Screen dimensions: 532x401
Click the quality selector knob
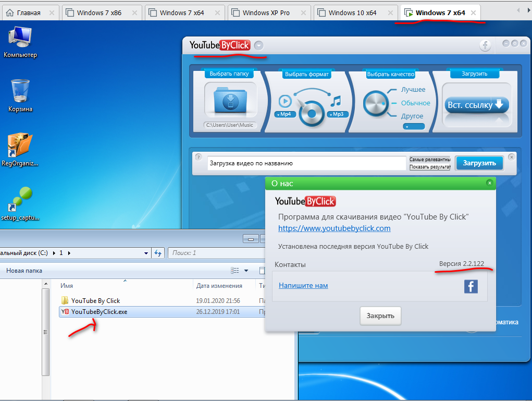click(x=376, y=103)
